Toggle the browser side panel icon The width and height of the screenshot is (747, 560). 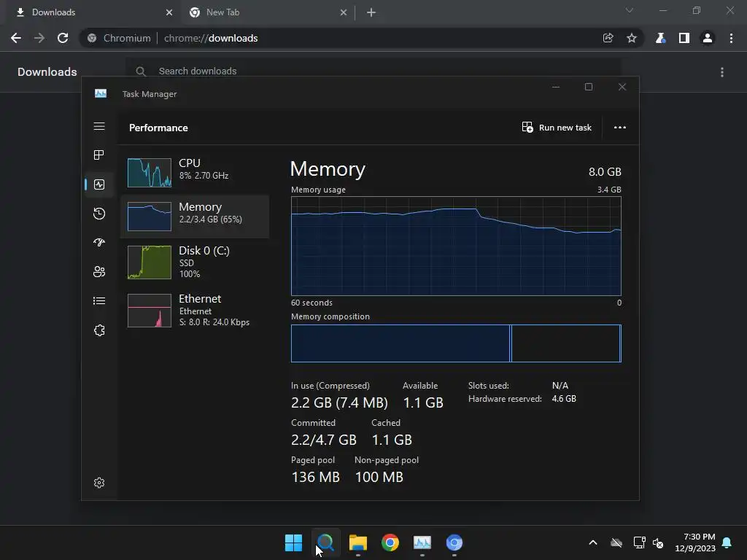684,38
